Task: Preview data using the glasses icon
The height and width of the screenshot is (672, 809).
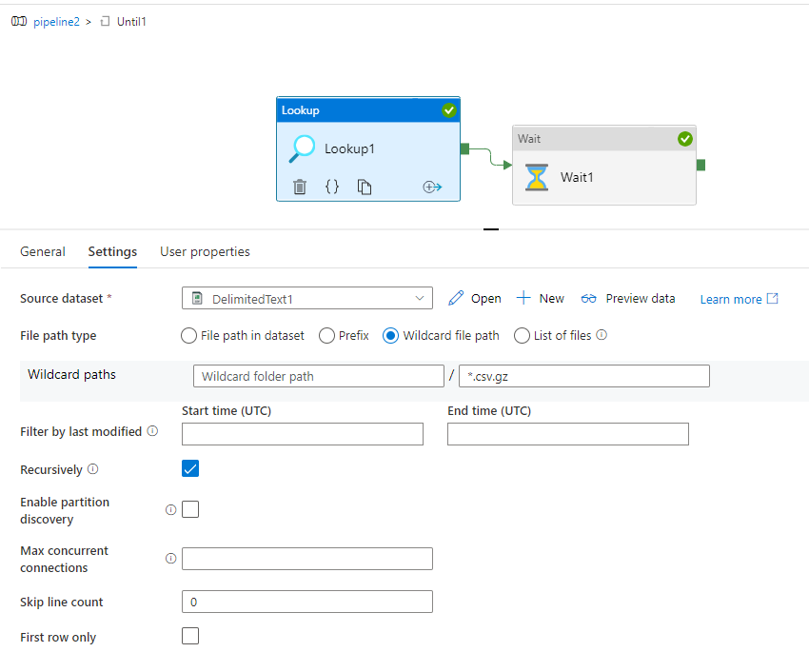Action: [590, 297]
